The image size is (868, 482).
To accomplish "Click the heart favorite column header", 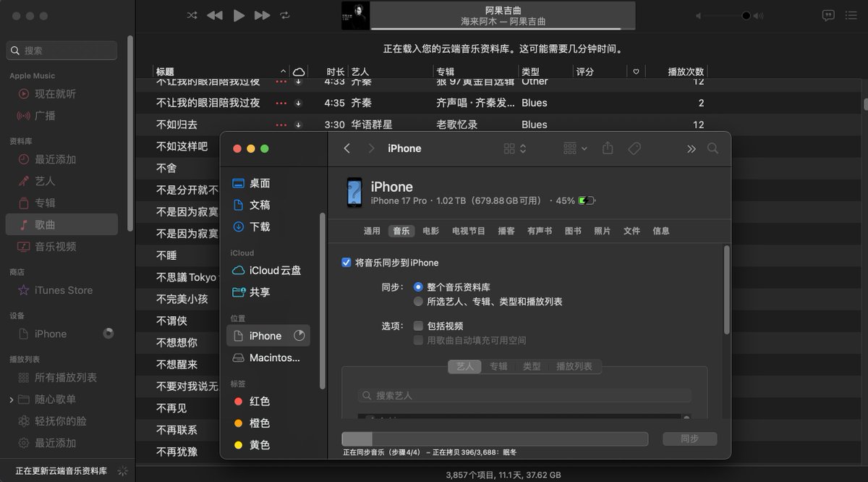I will point(636,72).
